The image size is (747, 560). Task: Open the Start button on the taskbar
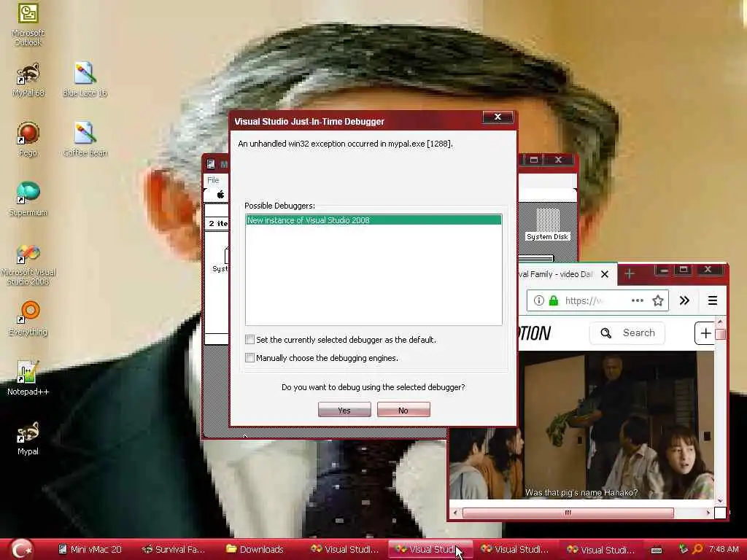click(21, 549)
